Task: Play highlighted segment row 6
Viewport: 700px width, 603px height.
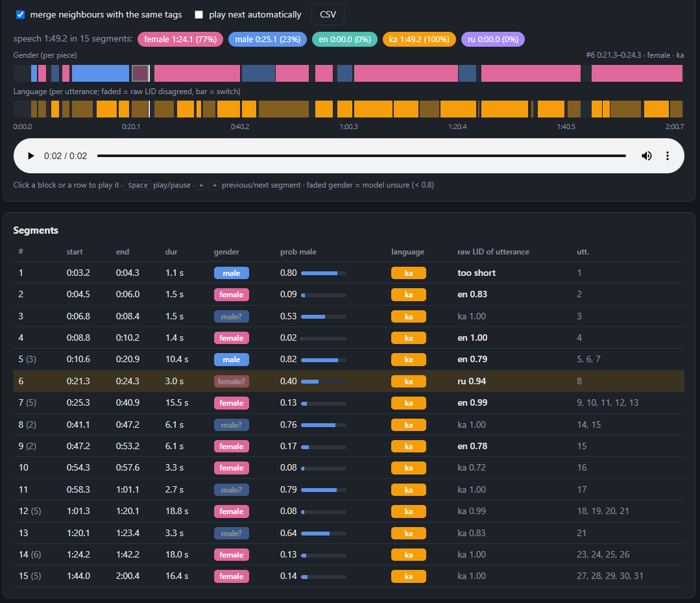Action: (x=348, y=381)
